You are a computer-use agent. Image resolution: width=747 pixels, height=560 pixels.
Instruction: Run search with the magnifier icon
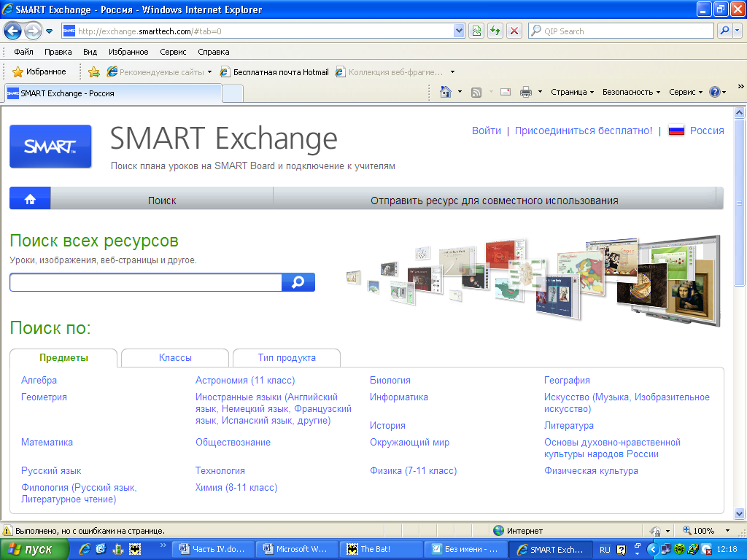click(x=724, y=31)
